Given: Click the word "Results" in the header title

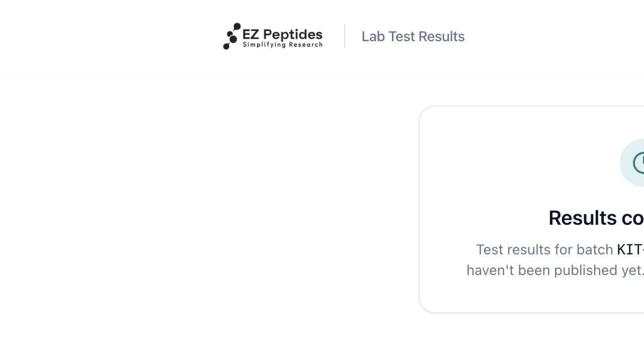Looking at the screenshot, I should click(x=441, y=36).
